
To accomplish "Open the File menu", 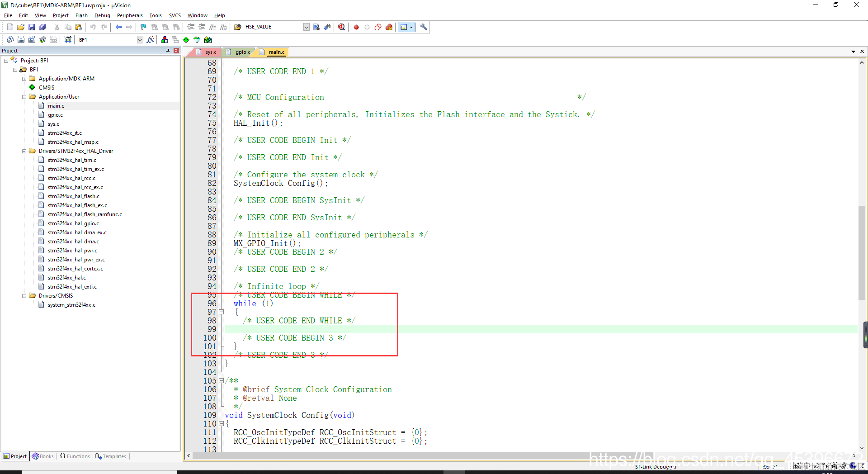I will (8, 15).
